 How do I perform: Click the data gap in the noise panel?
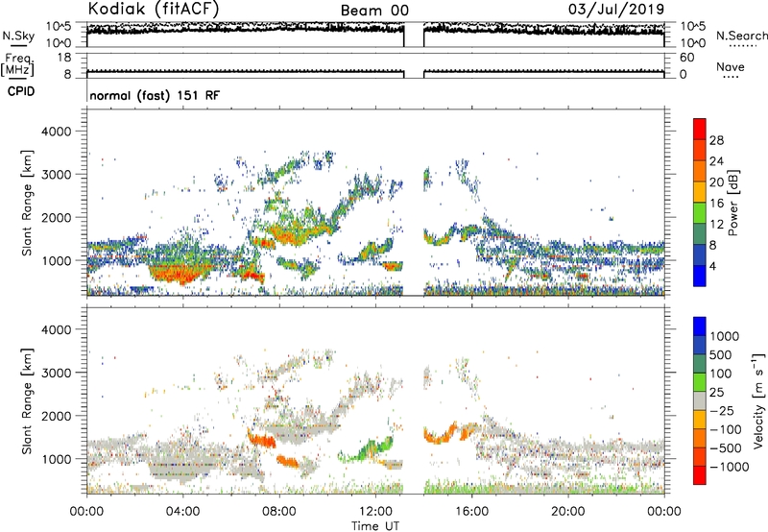click(414, 35)
